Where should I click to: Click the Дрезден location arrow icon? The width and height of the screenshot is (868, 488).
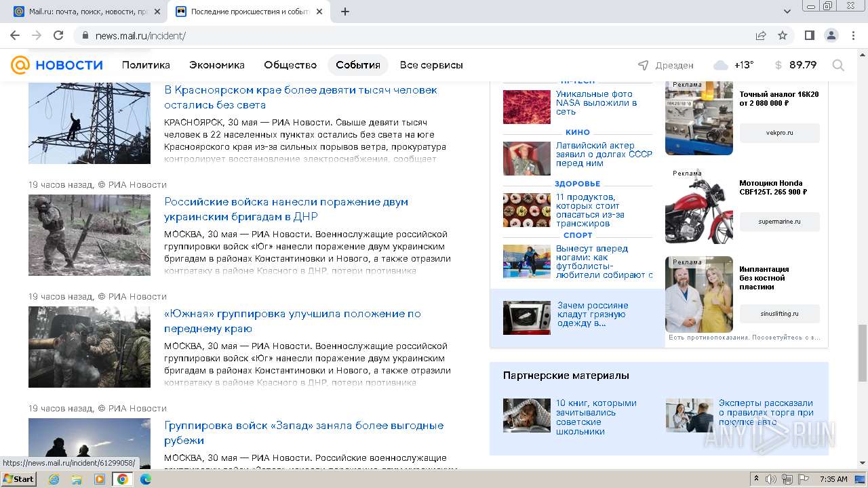click(x=644, y=65)
